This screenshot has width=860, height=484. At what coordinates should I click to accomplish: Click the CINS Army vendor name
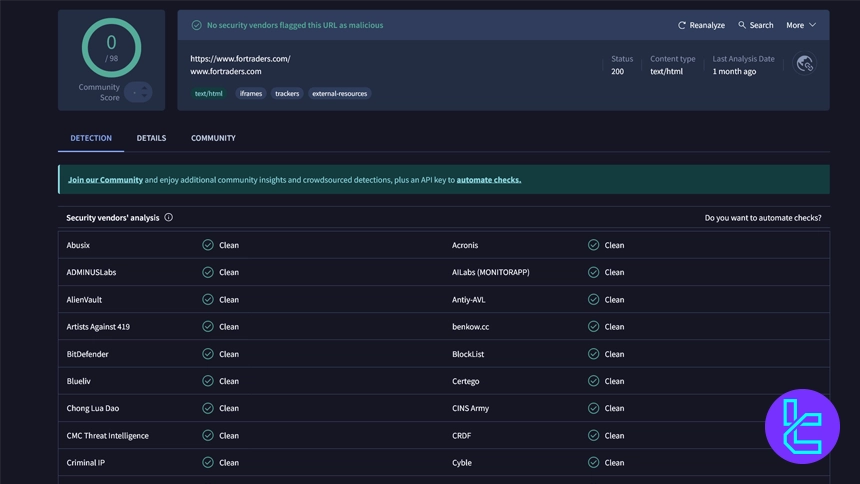coord(470,408)
